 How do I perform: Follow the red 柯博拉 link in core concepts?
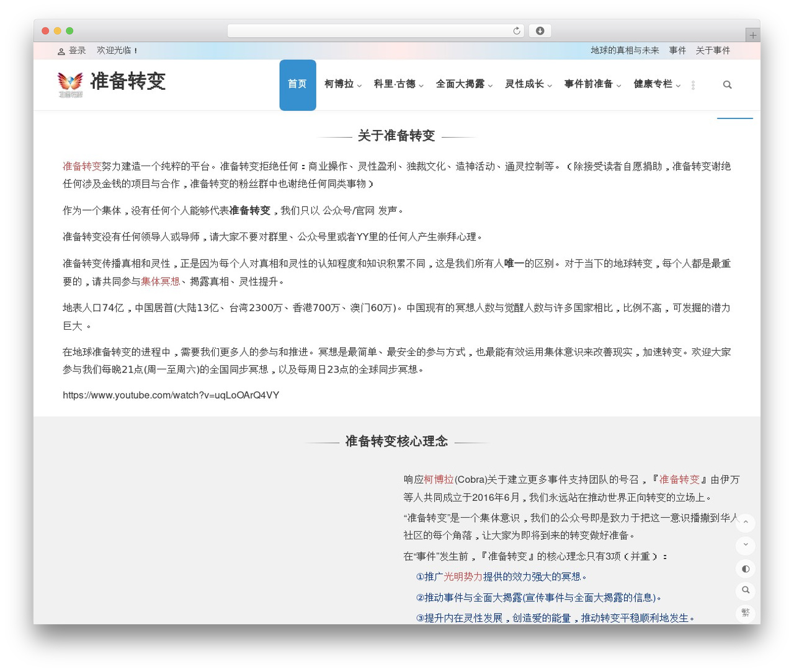pyautogui.click(x=439, y=480)
